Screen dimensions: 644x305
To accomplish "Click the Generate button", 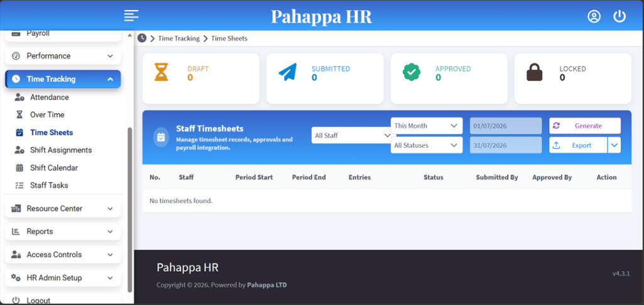I will (585, 126).
